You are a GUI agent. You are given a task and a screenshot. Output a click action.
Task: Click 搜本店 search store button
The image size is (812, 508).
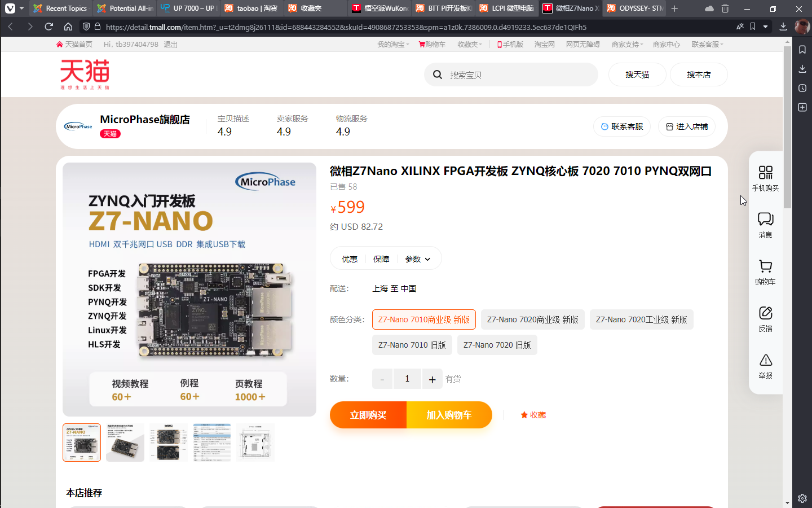[x=699, y=75]
